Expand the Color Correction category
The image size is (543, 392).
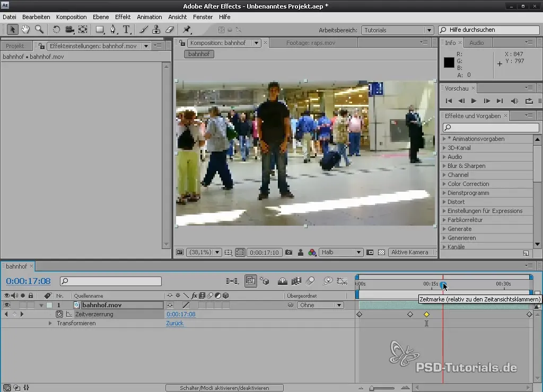point(444,184)
